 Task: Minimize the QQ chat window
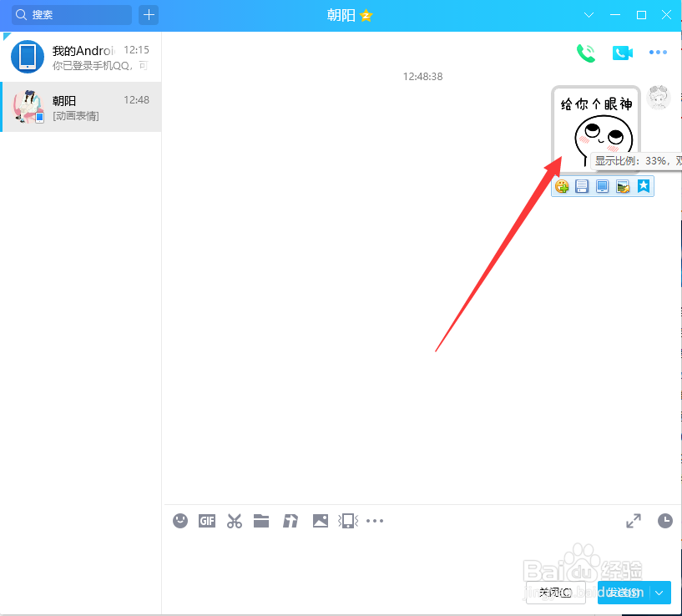pos(615,15)
